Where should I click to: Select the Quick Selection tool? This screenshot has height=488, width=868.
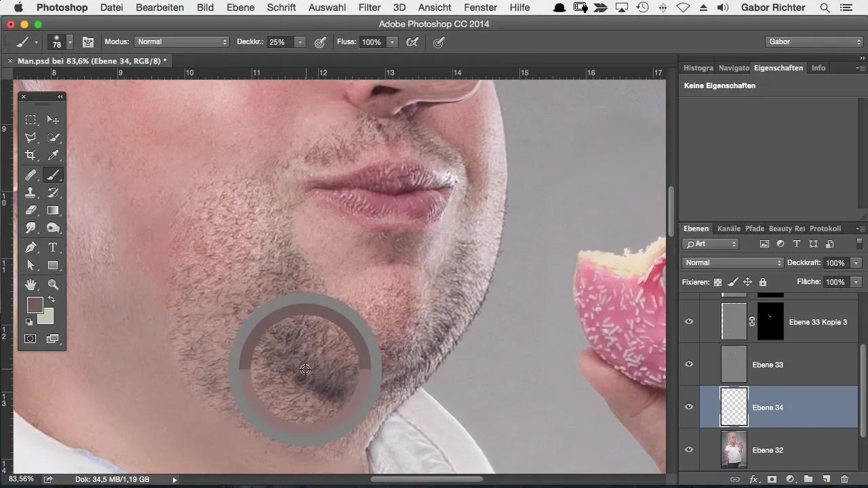click(53, 138)
